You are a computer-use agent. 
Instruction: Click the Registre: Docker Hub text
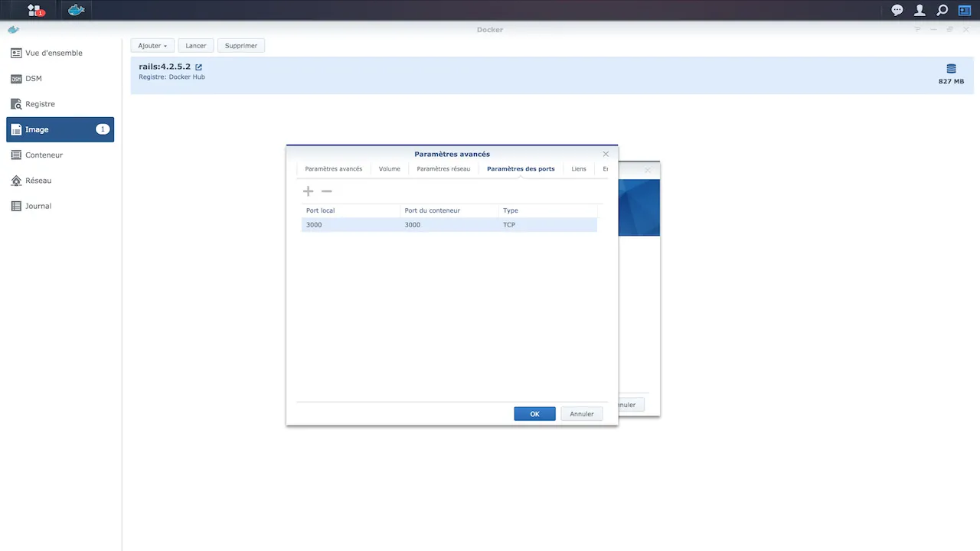(x=171, y=77)
